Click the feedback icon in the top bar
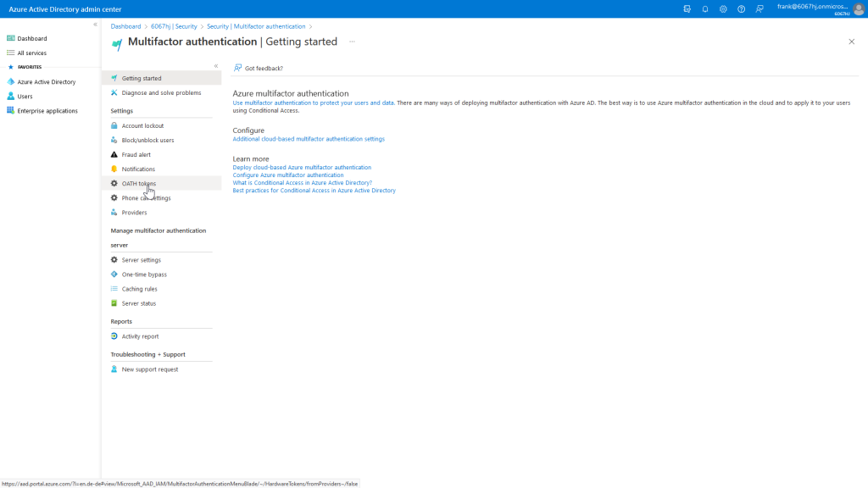 coord(759,8)
